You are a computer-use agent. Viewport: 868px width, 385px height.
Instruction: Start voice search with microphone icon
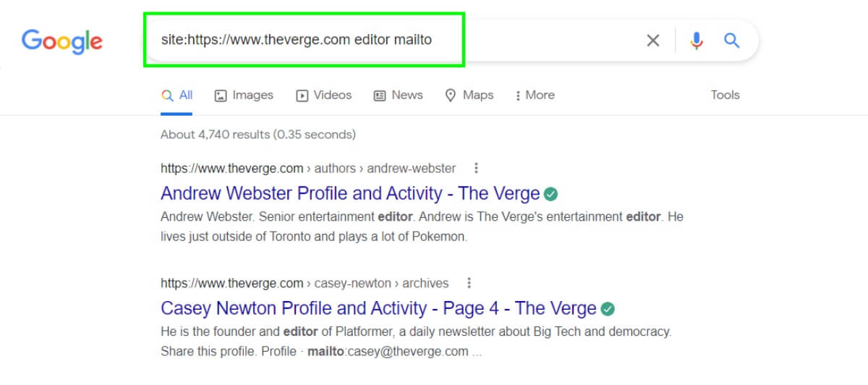697,41
